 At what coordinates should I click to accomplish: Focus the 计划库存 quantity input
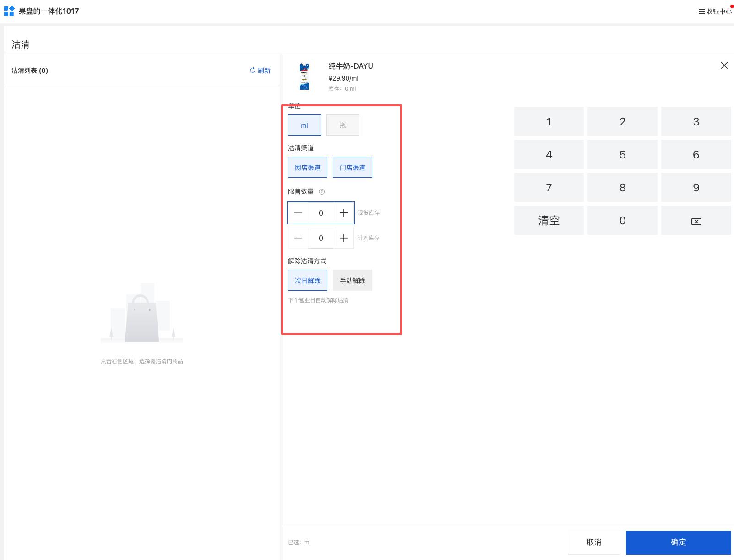pyautogui.click(x=321, y=238)
